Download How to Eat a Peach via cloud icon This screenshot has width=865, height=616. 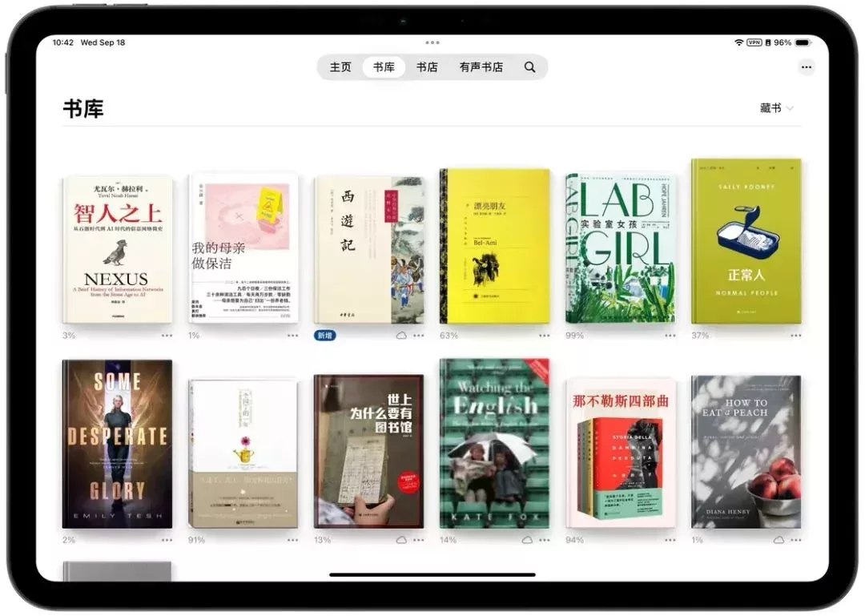[x=778, y=540]
